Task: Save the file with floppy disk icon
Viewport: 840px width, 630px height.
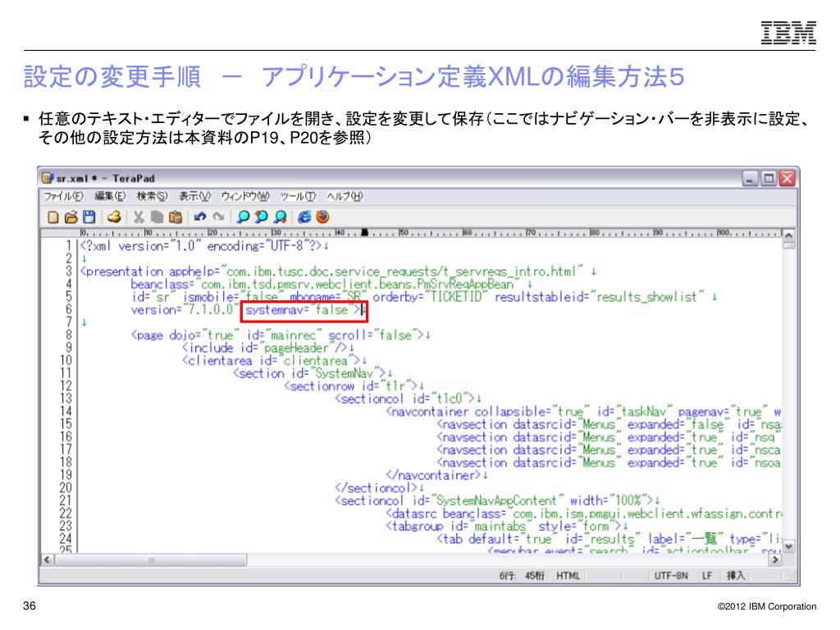Action: point(89,217)
